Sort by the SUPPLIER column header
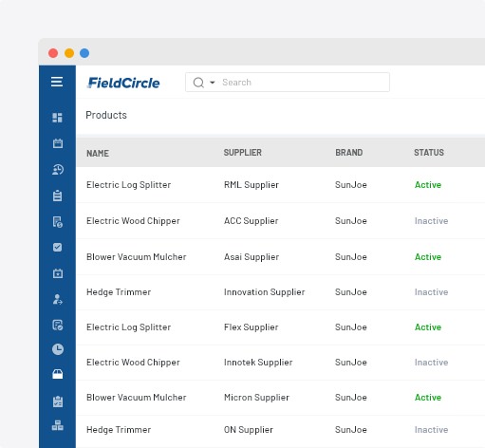 click(243, 153)
